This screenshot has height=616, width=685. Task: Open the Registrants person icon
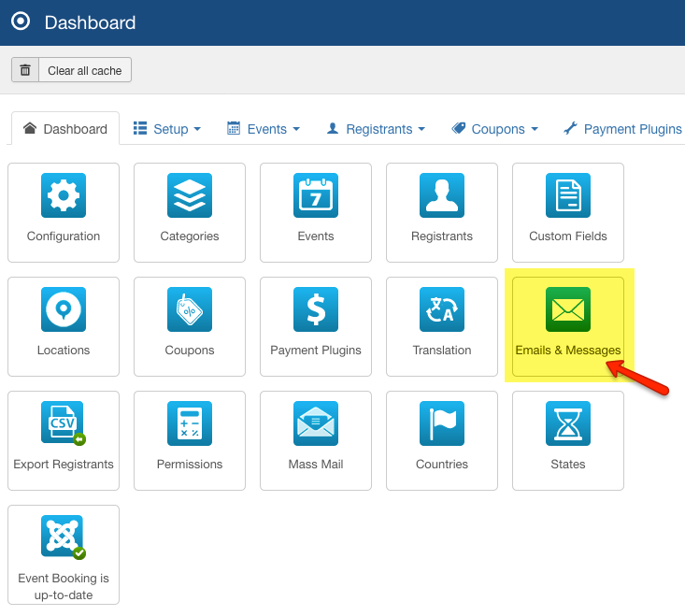(x=442, y=195)
